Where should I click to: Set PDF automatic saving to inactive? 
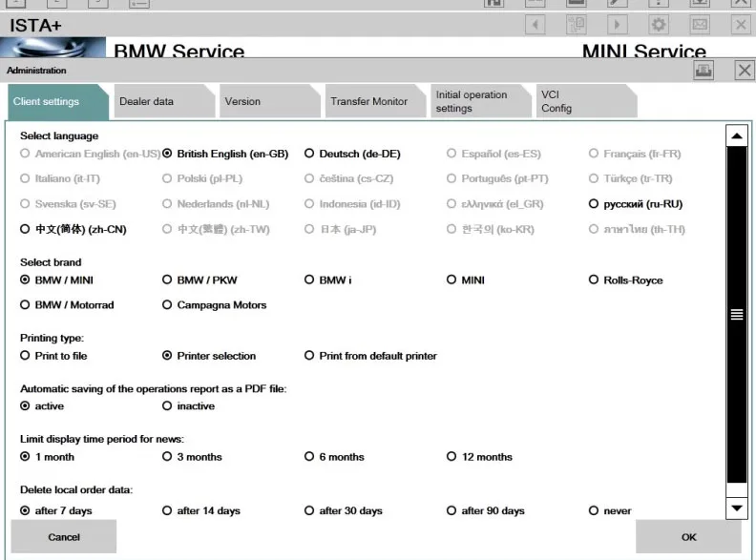pyautogui.click(x=188, y=405)
